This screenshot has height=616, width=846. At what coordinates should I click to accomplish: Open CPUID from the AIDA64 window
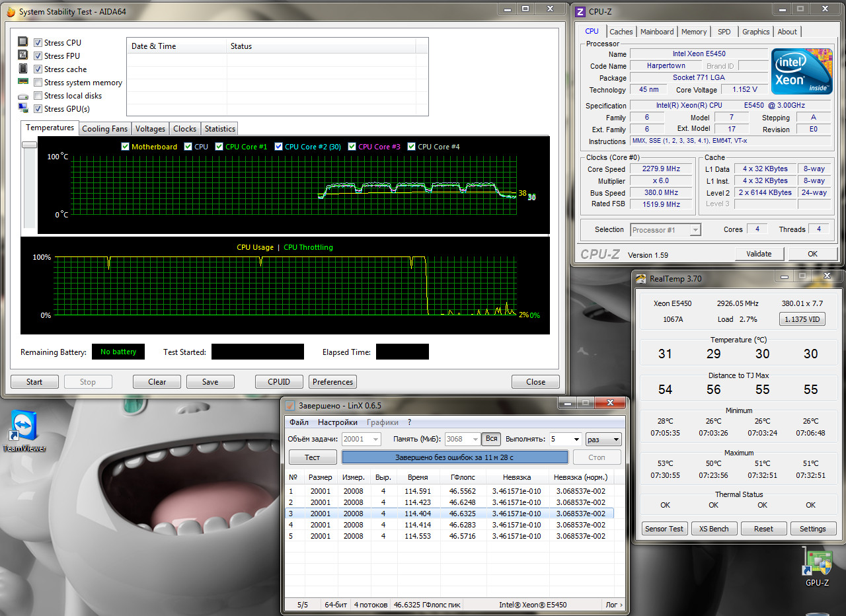[x=279, y=382]
